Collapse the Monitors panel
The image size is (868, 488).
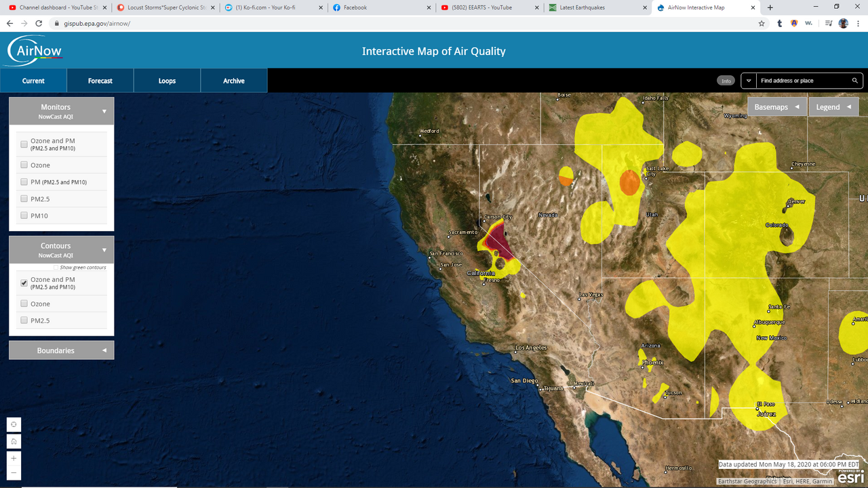coord(104,111)
